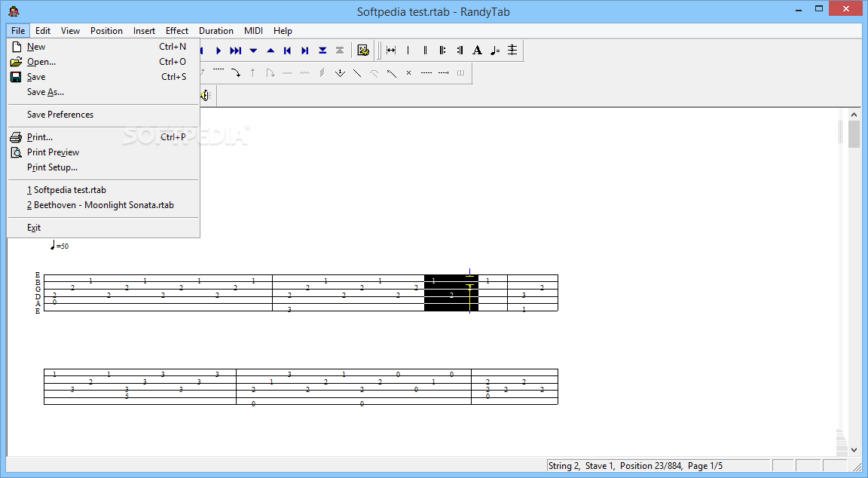The height and width of the screenshot is (478, 868).
Task: Open the View menu
Action: click(70, 30)
